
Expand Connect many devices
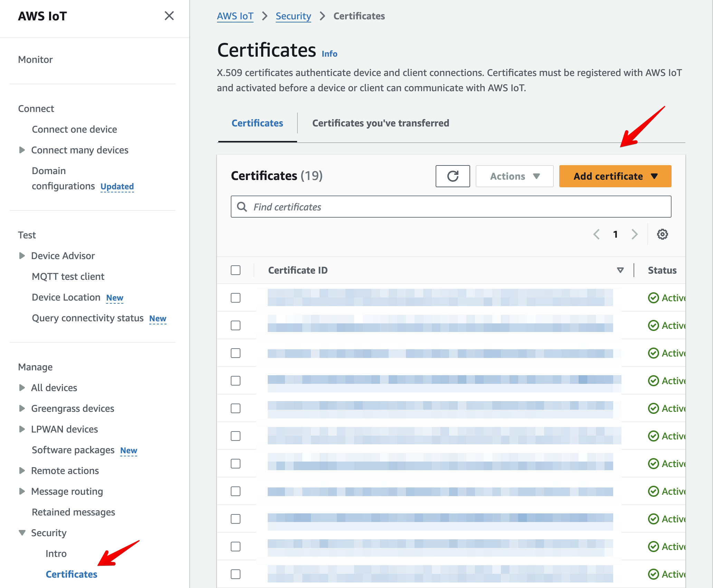coord(22,150)
